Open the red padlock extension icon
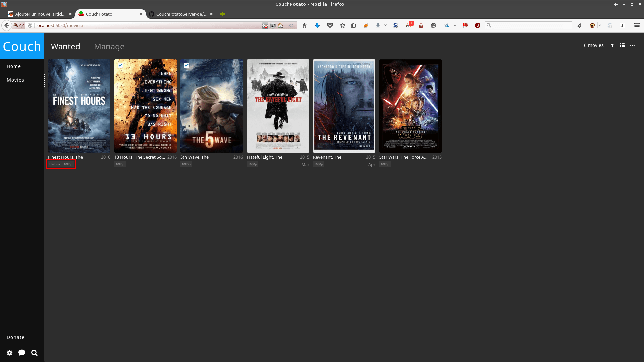The width and height of the screenshot is (644, 362). [x=421, y=25]
